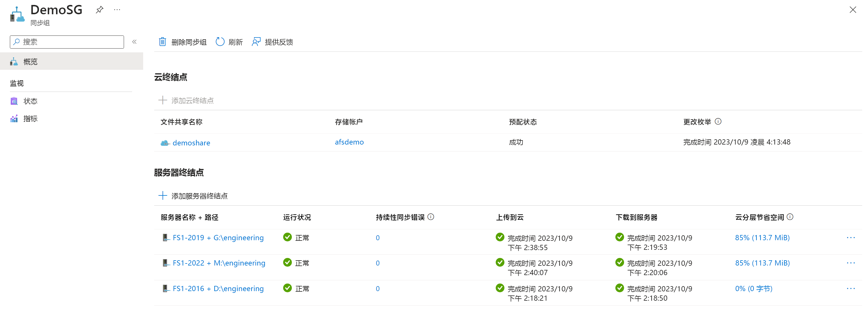868x310 pixels.
Task: Click the 文件共享名称 column header
Action: click(181, 122)
